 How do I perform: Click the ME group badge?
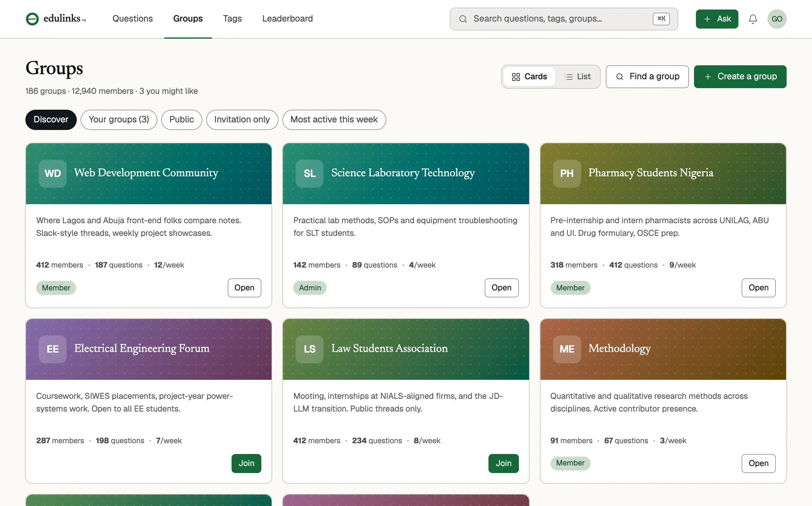[x=567, y=349]
